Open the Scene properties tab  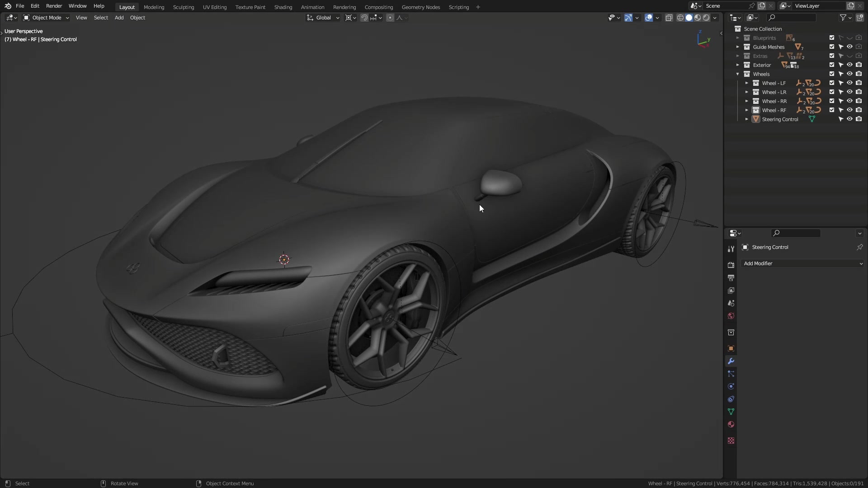coord(731,303)
